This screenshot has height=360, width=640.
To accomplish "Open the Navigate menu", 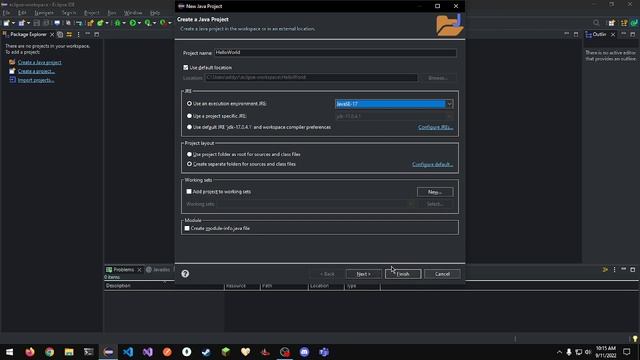I will 44,13.
